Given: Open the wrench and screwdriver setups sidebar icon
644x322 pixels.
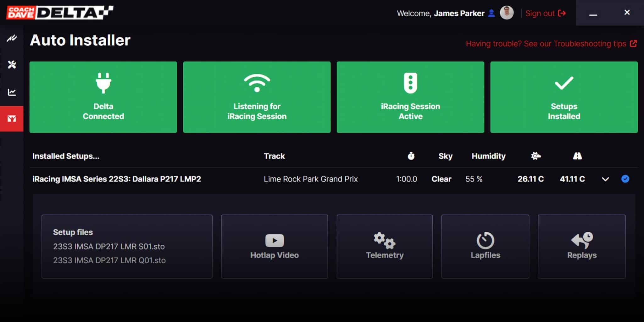Looking at the screenshot, I should 12,65.
